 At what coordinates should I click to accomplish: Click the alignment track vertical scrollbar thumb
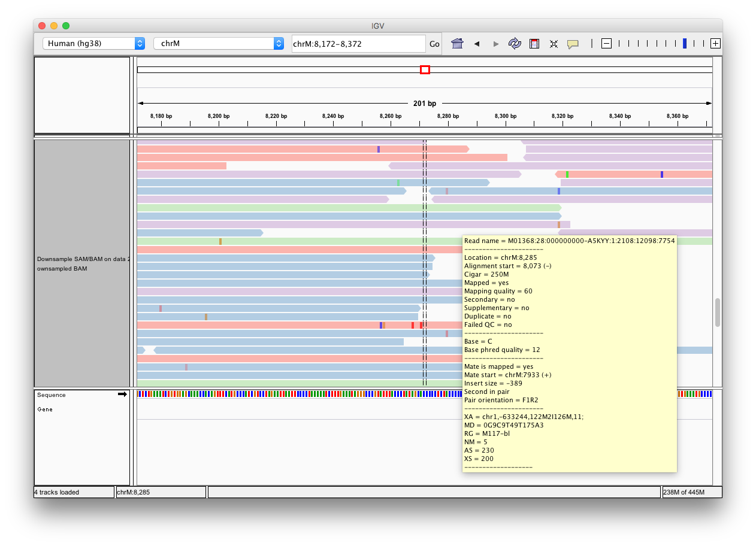tap(718, 312)
